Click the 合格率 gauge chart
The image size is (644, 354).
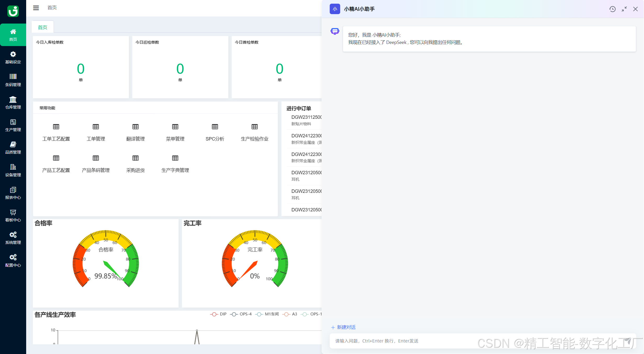click(x=106, y=259)
